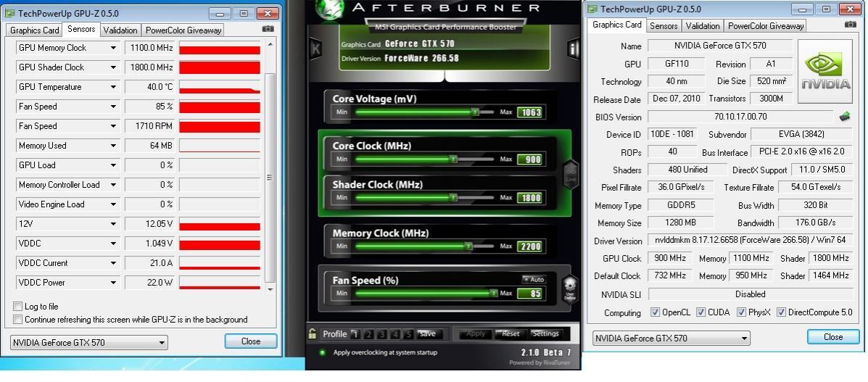868x382 pixels.
Task: Click the Core Voltage slider handle
Action: (x=475, y=112)
